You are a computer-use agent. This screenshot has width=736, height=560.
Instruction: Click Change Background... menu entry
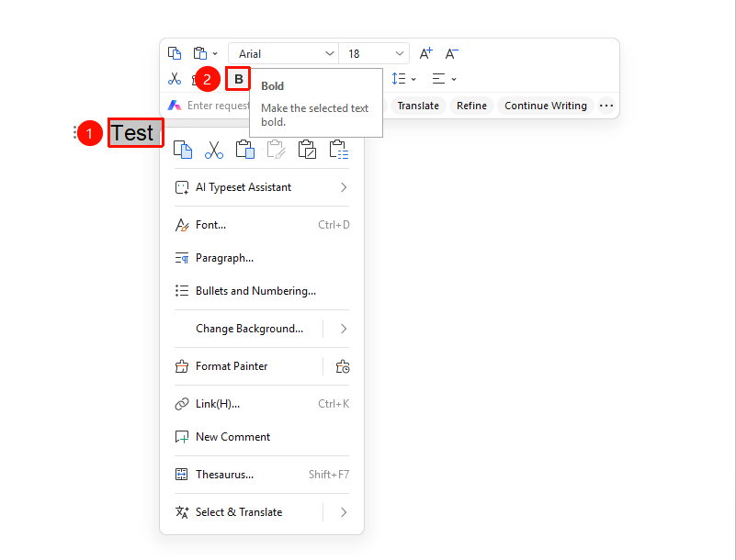tap(249, 329)
